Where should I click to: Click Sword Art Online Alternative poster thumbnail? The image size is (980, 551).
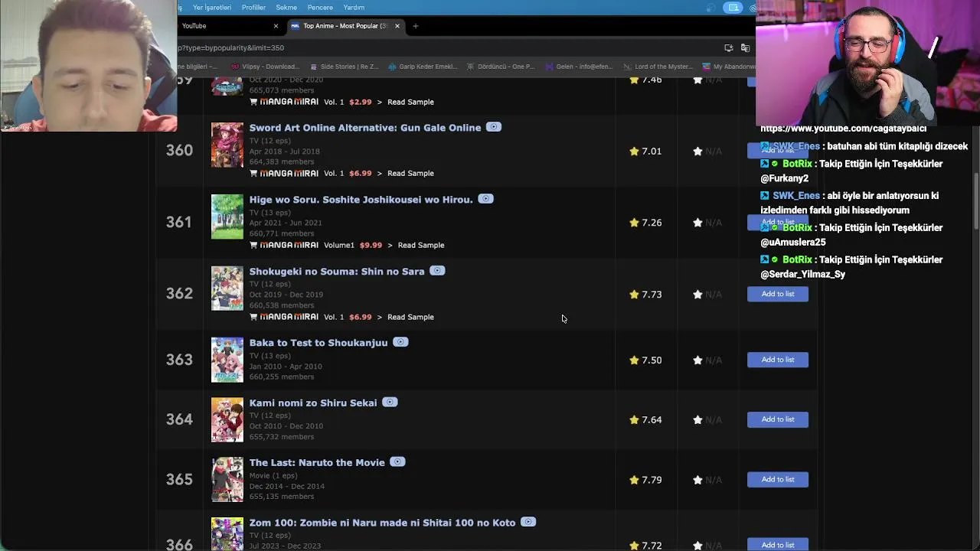[227, 145]
